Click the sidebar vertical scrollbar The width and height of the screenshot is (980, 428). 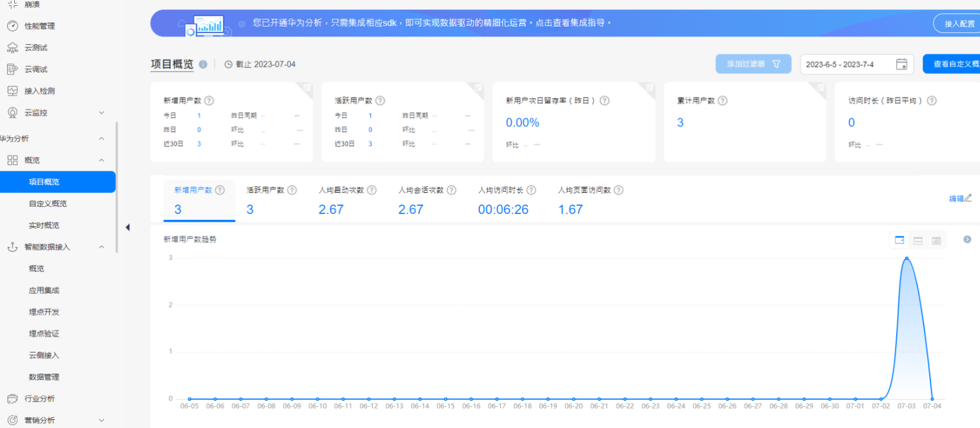[x=117, y=187]
